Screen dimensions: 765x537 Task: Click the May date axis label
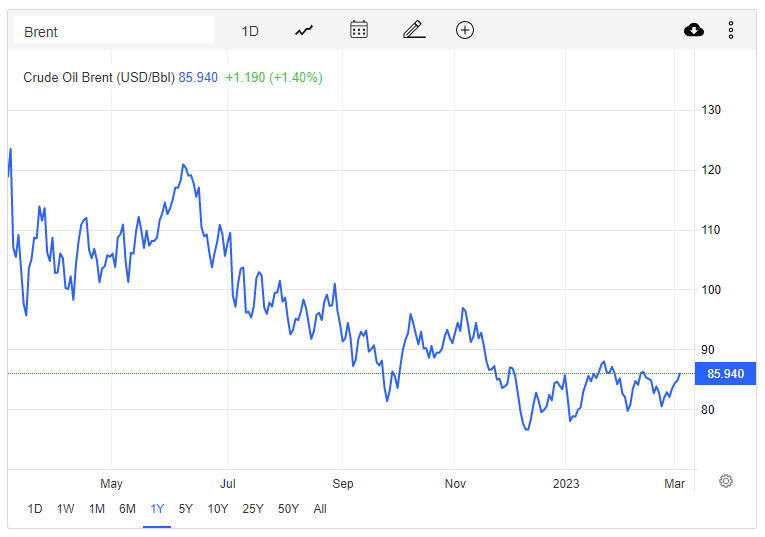pos(111,484)
